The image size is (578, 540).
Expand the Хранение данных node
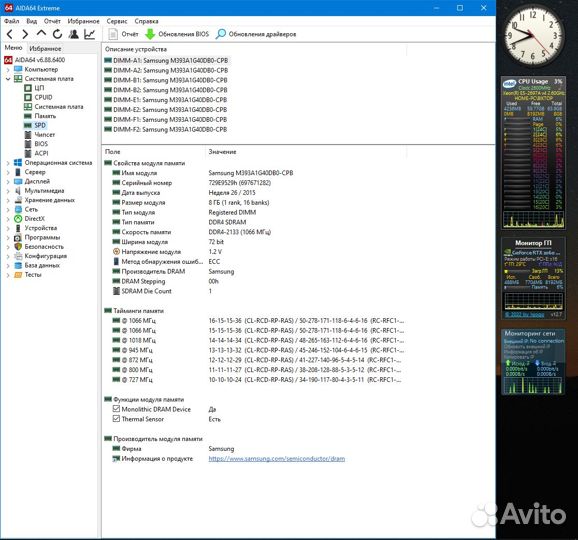pos(8,200)
